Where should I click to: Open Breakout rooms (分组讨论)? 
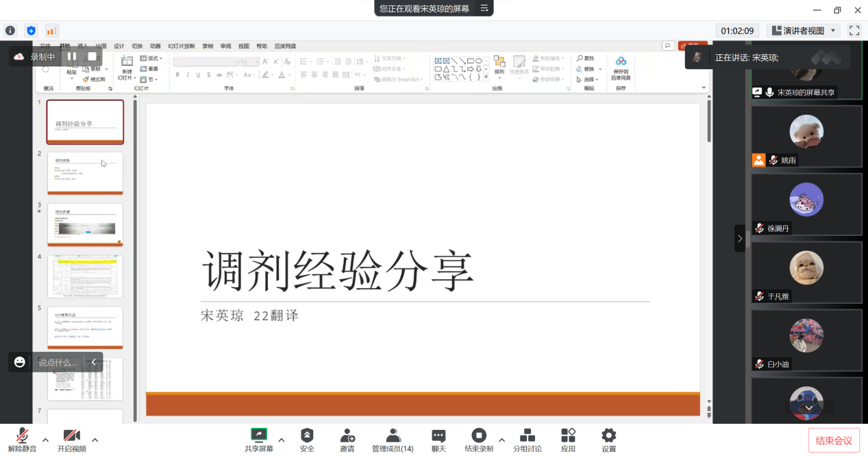(x=528, y=435)
